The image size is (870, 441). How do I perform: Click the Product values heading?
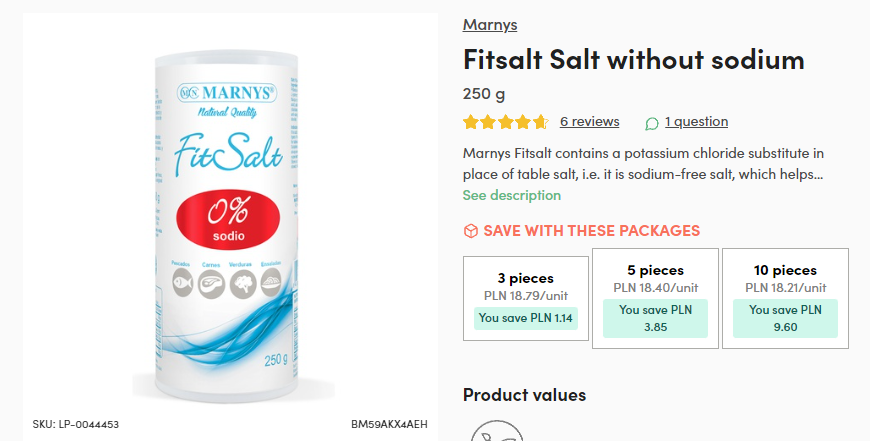coord(524,395)
